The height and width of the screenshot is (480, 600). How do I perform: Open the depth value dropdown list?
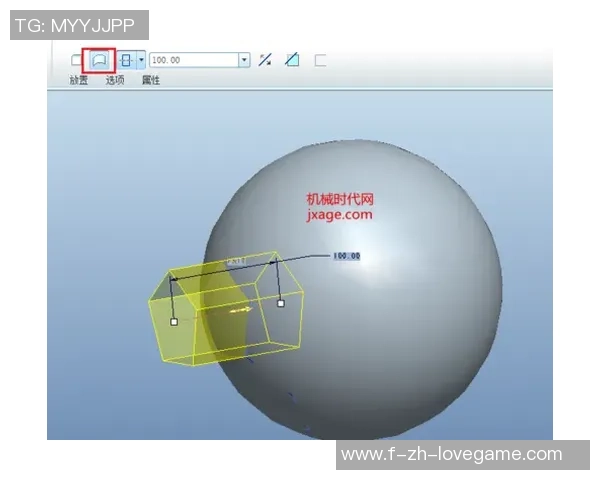(244, 60)
